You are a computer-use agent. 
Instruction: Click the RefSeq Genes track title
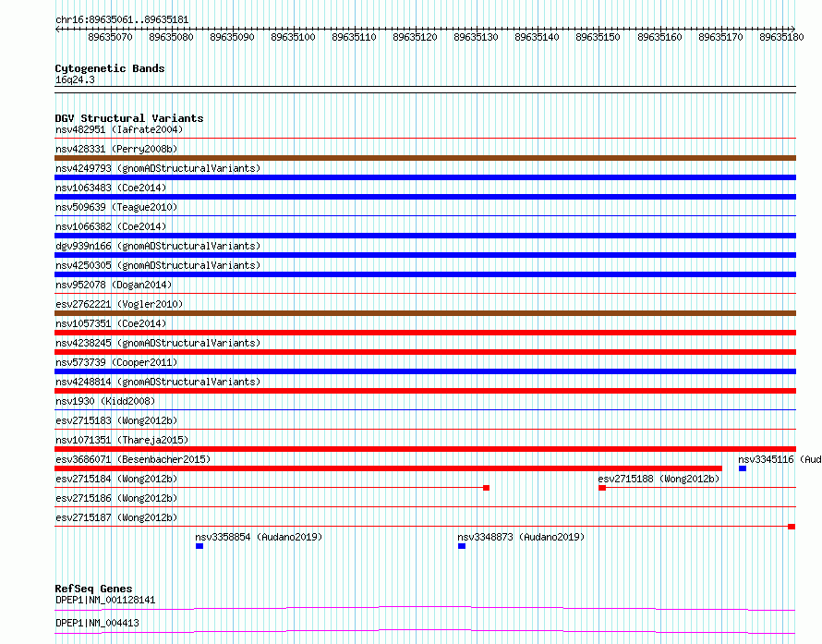click(93, 589)
